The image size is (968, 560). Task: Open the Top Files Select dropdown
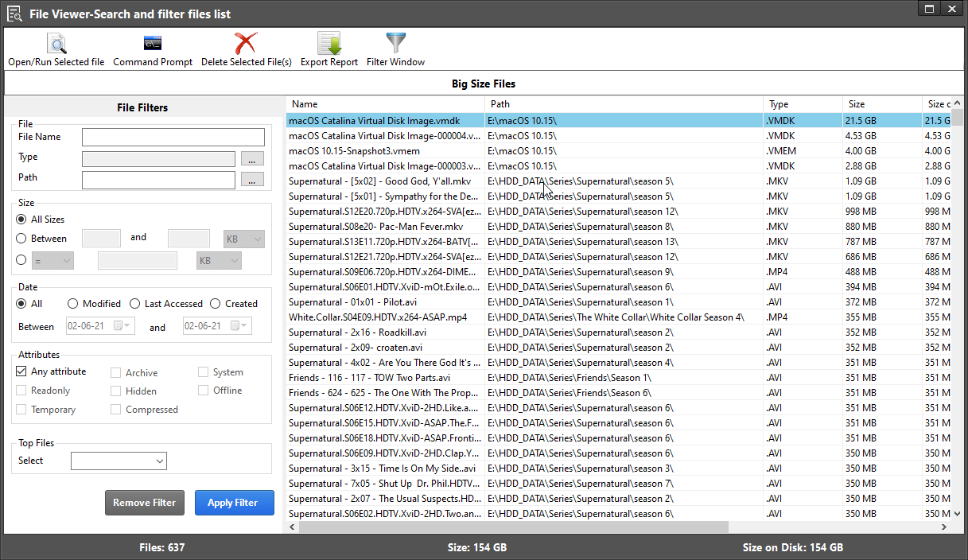[118, 461]
